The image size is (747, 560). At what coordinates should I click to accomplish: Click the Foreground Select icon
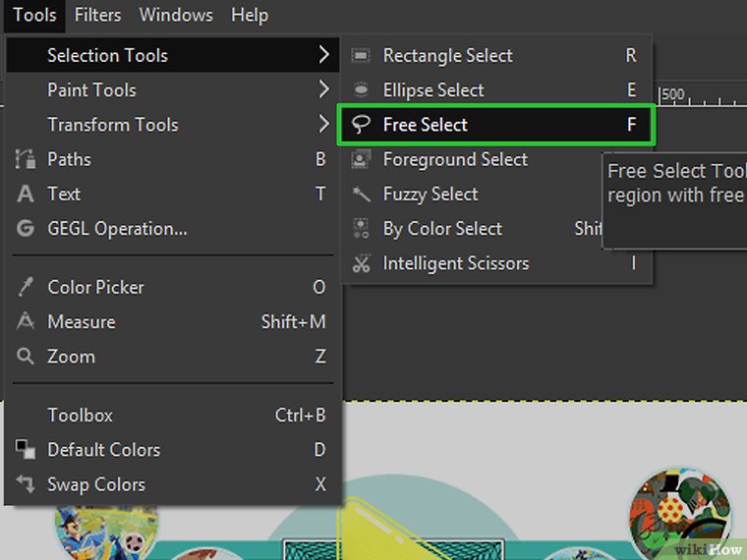(361, 159)
